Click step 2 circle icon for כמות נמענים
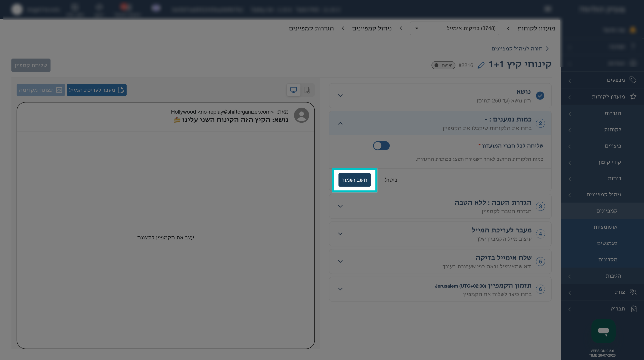This screenshot has height=360, width=644. [x=540, y=123]
